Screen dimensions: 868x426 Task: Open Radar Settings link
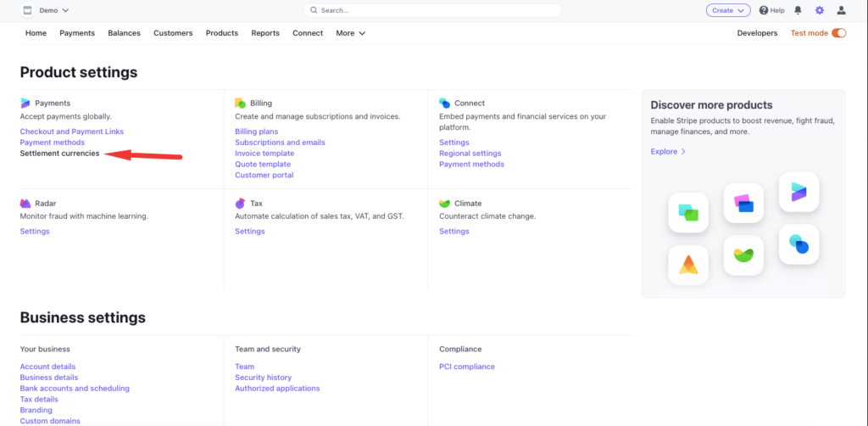tap(35, 231)
